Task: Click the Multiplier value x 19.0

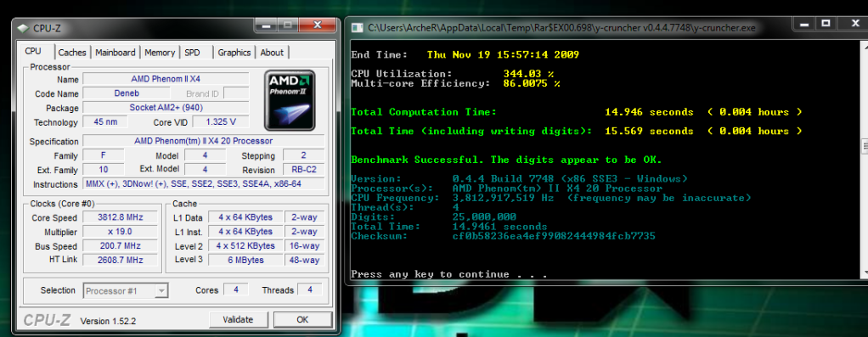Action: (119, 232)
